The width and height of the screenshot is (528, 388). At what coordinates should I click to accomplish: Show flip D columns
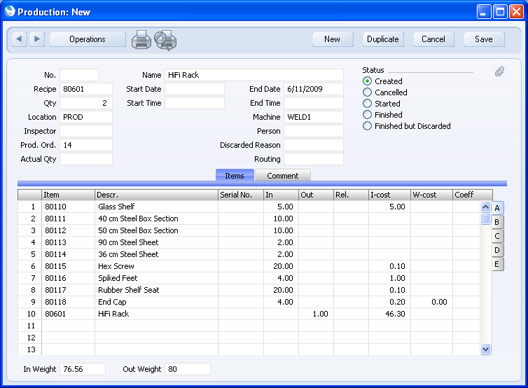[497, 250]
